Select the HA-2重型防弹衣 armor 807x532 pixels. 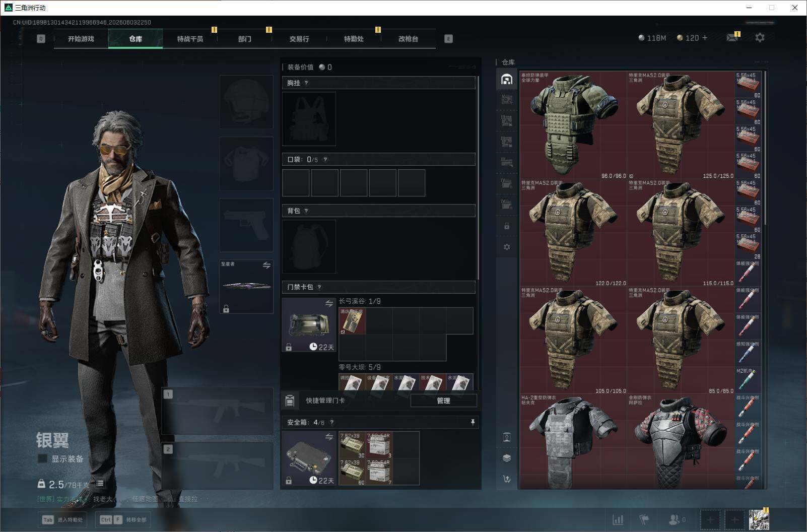[573, 441]
